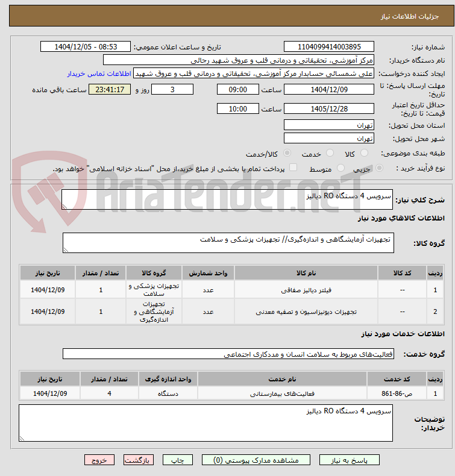Click the فیلتر دیالیز صفاقی cell

coord(306,290)
